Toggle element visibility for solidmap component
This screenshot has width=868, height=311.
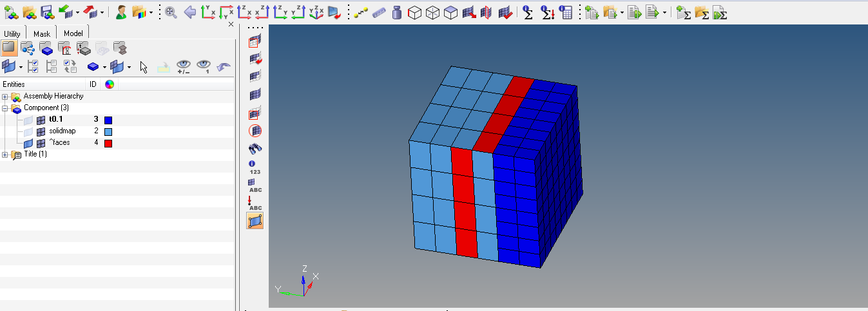(x=41, y=131)
